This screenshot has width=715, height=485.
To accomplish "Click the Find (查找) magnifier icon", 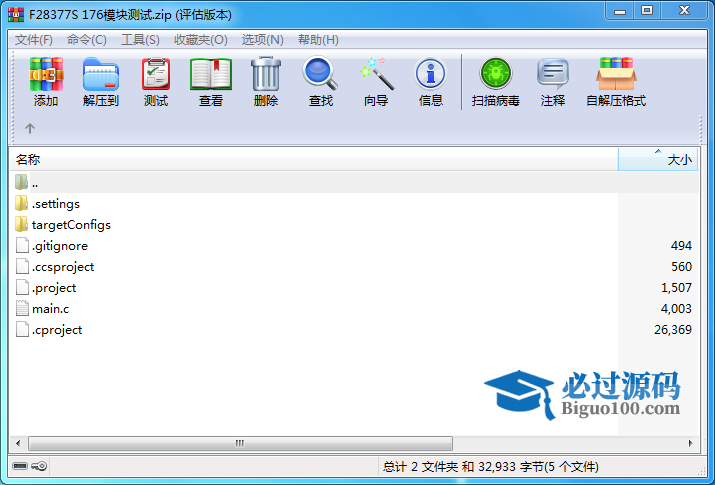I will [x=320, y=81].
